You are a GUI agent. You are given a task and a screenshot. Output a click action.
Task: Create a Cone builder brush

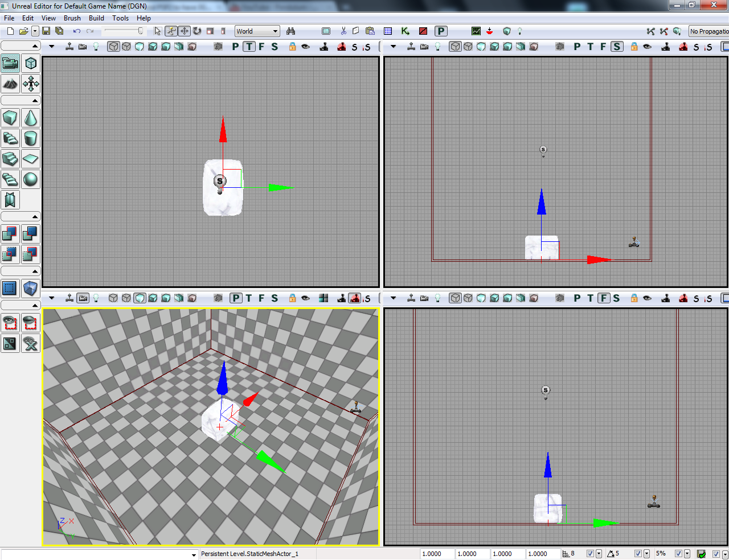click(31, 118)
